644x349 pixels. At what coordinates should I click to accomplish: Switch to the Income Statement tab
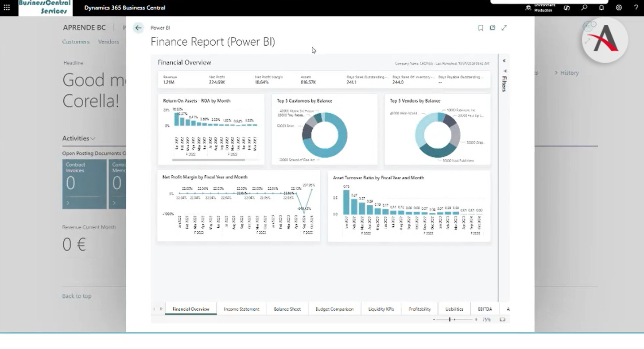click(241, 309)
